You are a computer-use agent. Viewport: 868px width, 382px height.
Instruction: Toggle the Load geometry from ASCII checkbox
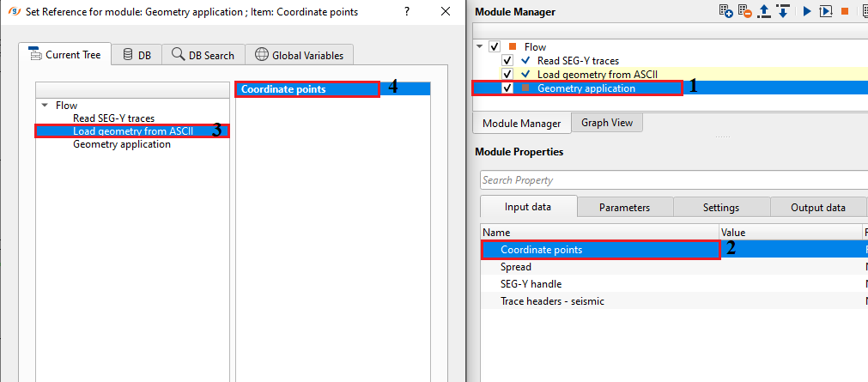(507, 75)
